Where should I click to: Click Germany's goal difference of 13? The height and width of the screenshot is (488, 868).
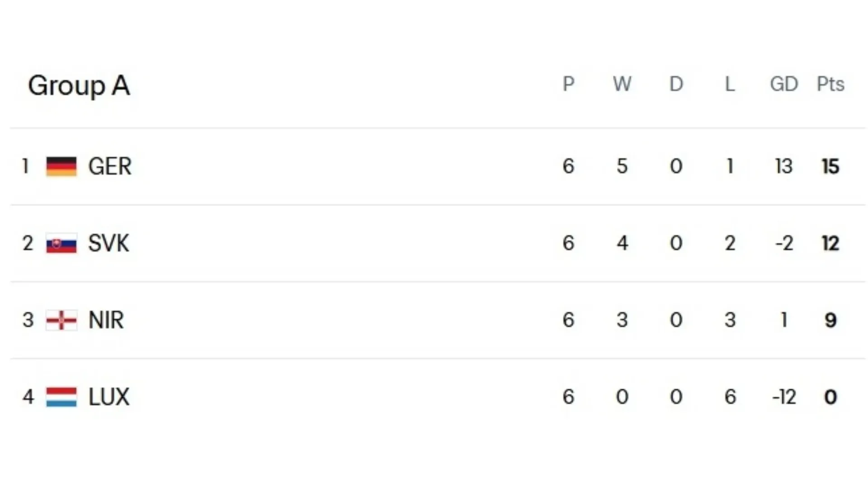784,166
